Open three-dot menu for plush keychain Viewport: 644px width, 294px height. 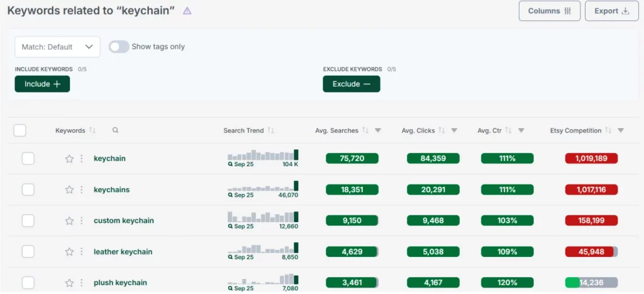[81, 283]
